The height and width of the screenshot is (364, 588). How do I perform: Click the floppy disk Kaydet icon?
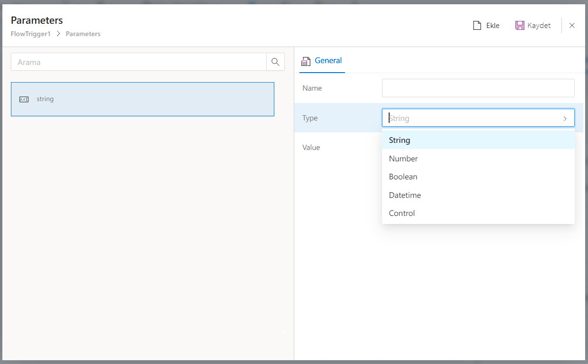click(520, 26)
